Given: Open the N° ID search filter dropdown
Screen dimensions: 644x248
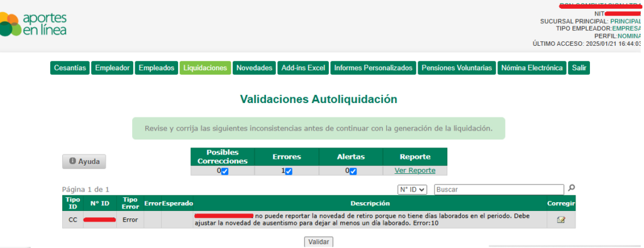Looking at the screenshot, I should (x=413, y=190).
